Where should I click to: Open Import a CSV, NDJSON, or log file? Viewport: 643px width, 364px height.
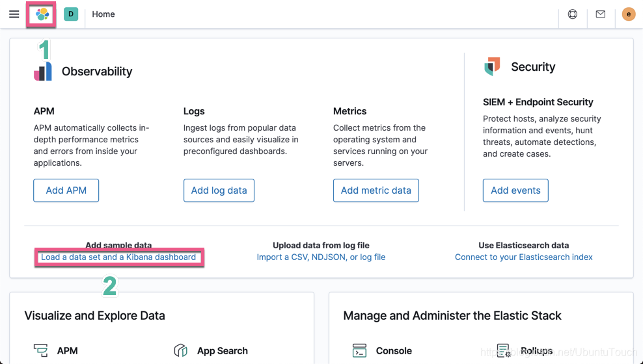(321, 257)
